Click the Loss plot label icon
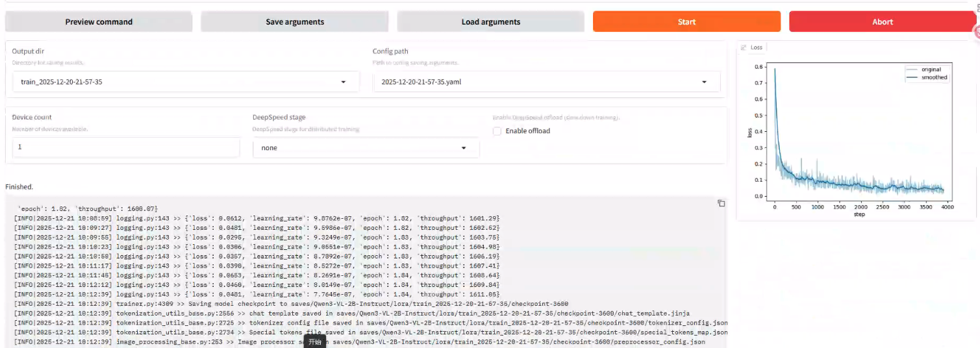 [744, 47]
